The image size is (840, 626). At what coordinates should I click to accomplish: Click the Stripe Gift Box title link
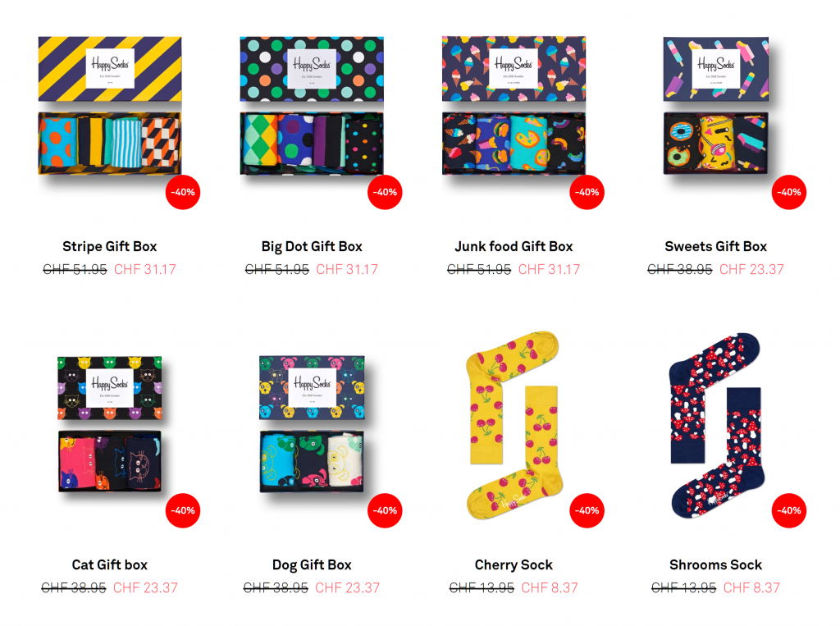click(110, 246)
